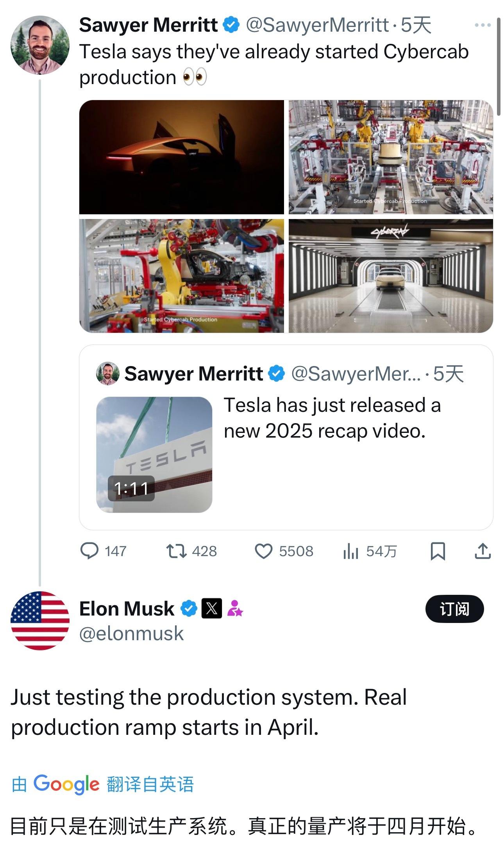Like the post with the heart icon
The height and width of the screenshot is (867, 504).
pyautogui.click(x=263, y=551)
